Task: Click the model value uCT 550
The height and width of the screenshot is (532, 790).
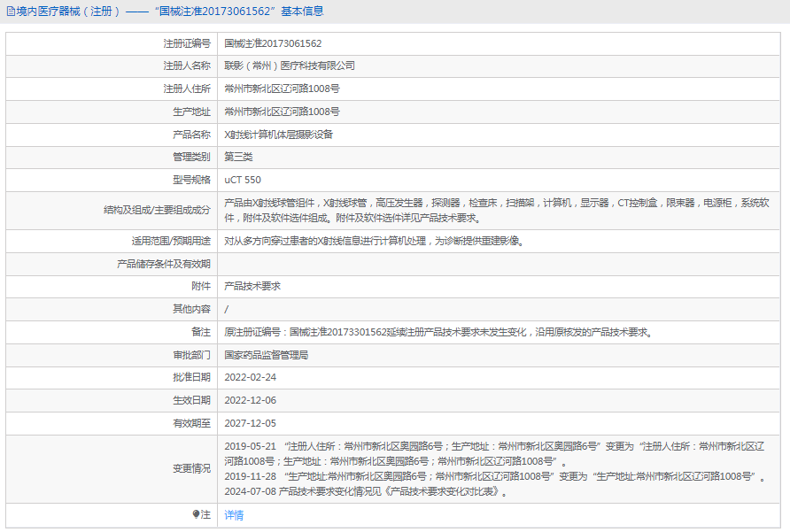Action: coord(243,180)
